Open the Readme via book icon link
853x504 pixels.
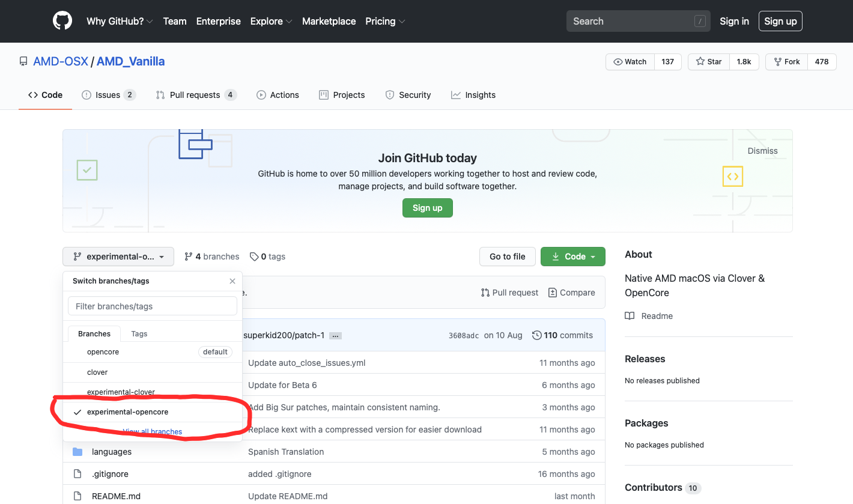coord(649,316)
